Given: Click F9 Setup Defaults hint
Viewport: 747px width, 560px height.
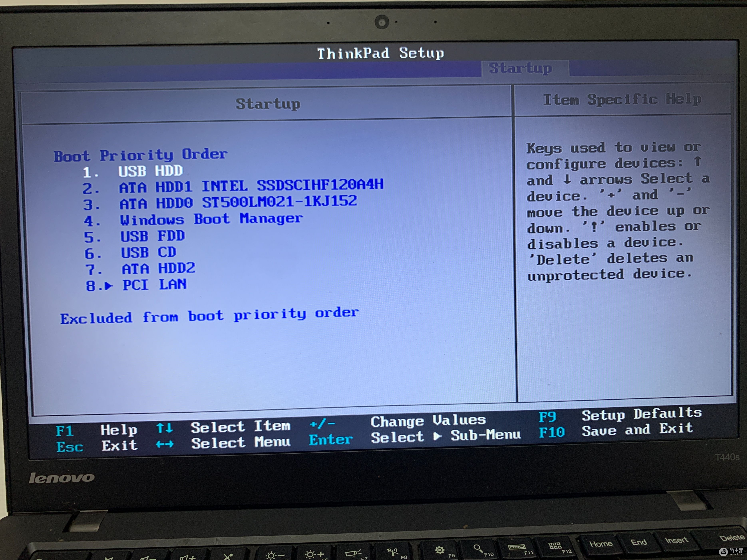Looking at the screenshot, I should coord(547,417).
